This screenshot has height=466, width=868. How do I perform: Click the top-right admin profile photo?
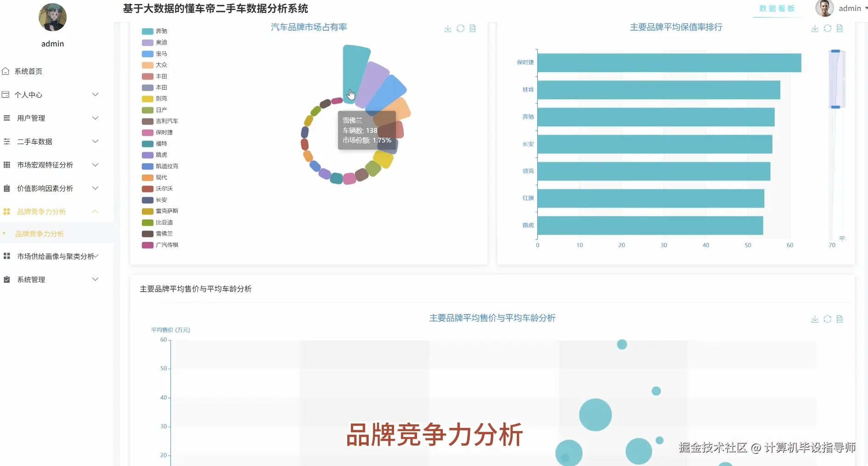[824, 8]
